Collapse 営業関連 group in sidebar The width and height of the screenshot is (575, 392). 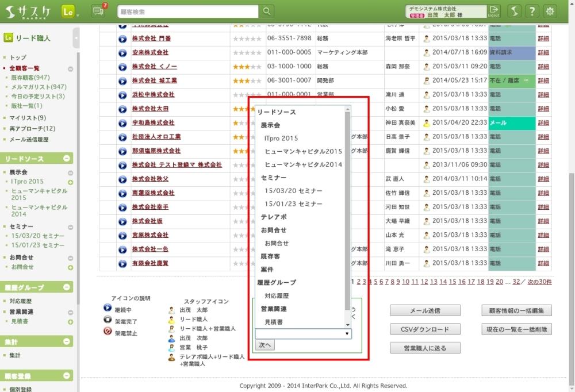(x=70, y=313)
